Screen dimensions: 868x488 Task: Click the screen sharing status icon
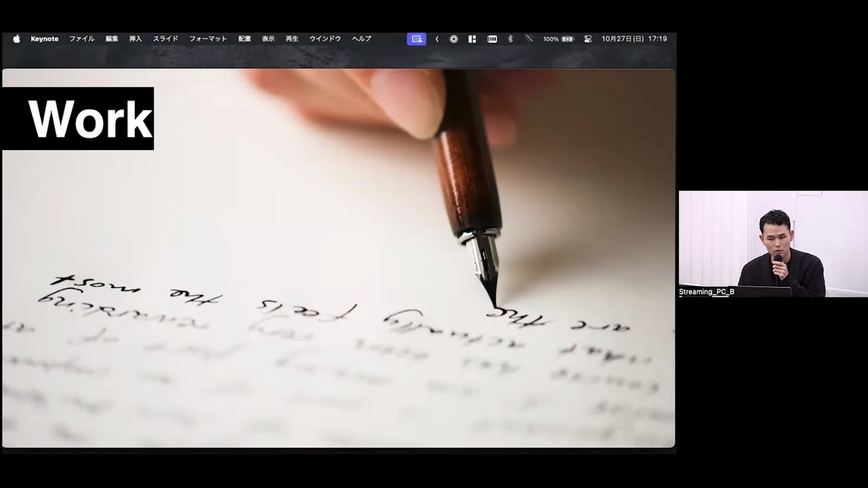416,39
